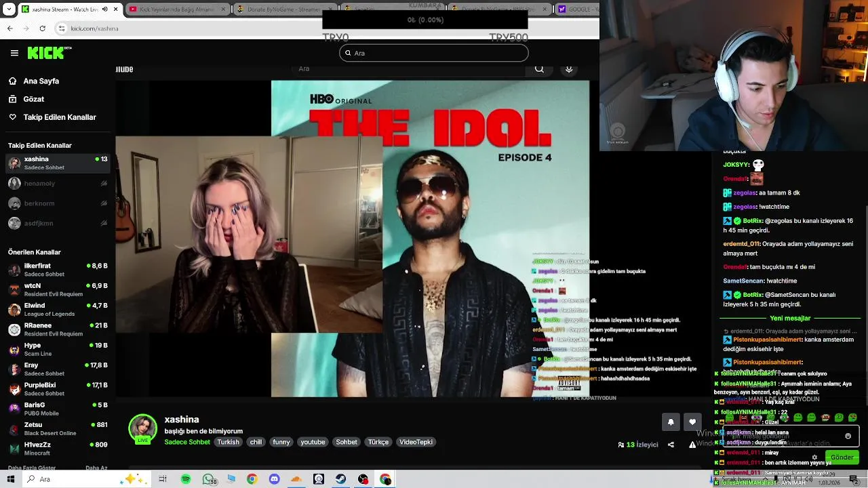This screenshot has height=488, width=868.
Task: Select the youtube tag
Action: point(313,442)
